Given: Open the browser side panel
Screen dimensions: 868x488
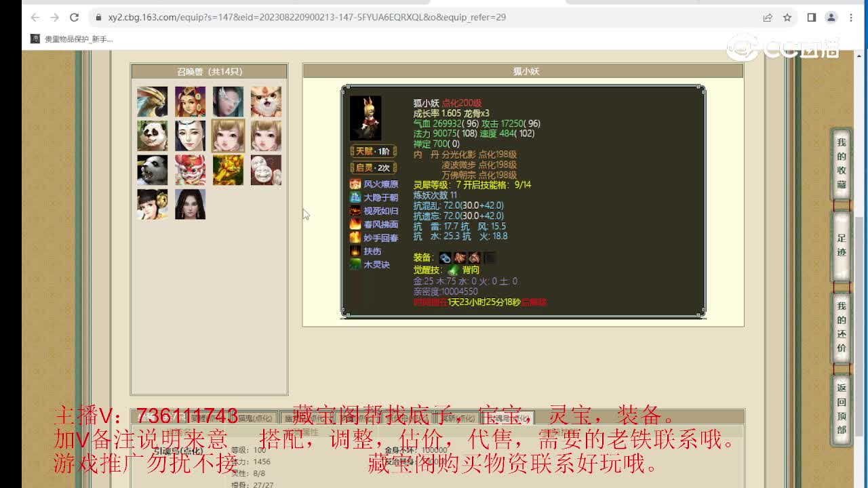Looking at the screenshot, I should (811, 18).
